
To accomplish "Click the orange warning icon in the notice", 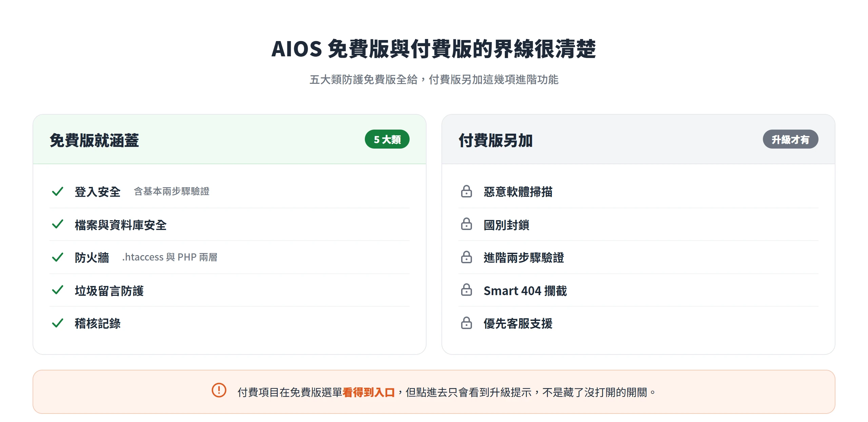I will (219, 390).
